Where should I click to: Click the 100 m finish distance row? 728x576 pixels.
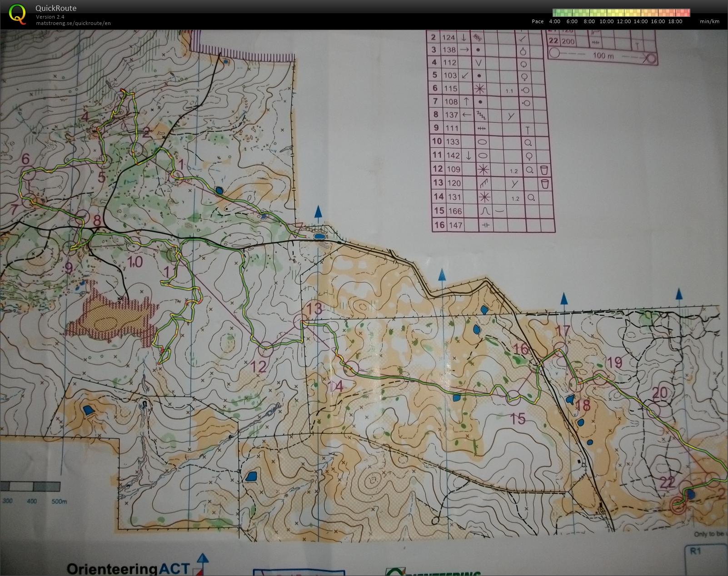(603, 56)
